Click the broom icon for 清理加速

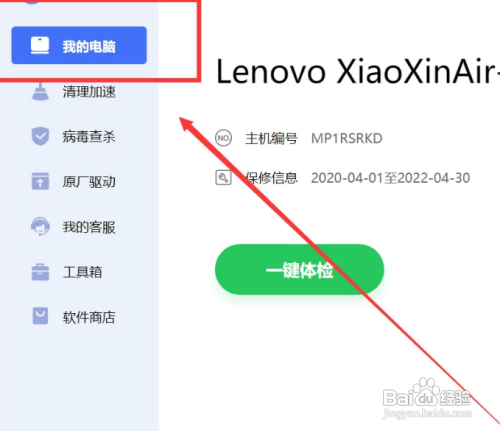(x=40, y=91)
